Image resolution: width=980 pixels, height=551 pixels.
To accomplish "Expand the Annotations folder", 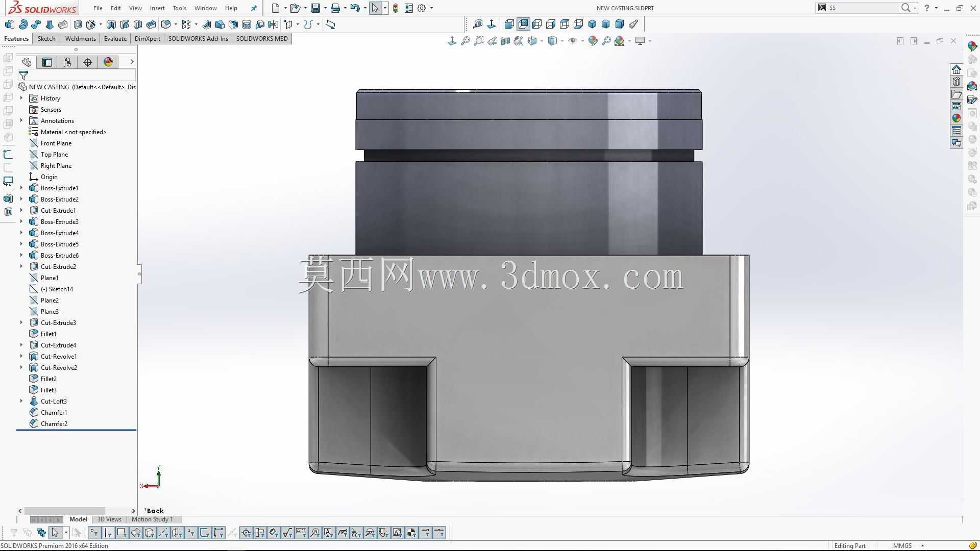I will (21, 120).
